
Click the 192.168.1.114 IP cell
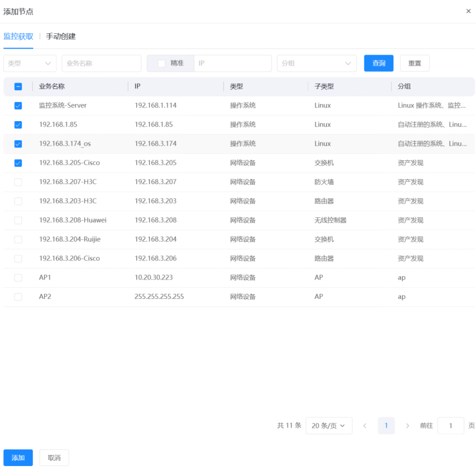click(x=155, y=105)
